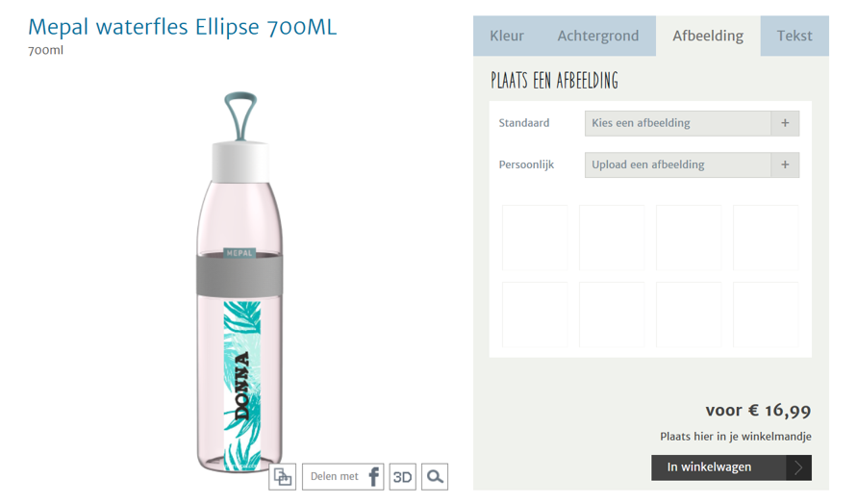Viewport: 858px width, 504px height.
Task: Click plus icon next to Upload een afbeelding
Action: (785, 164)
